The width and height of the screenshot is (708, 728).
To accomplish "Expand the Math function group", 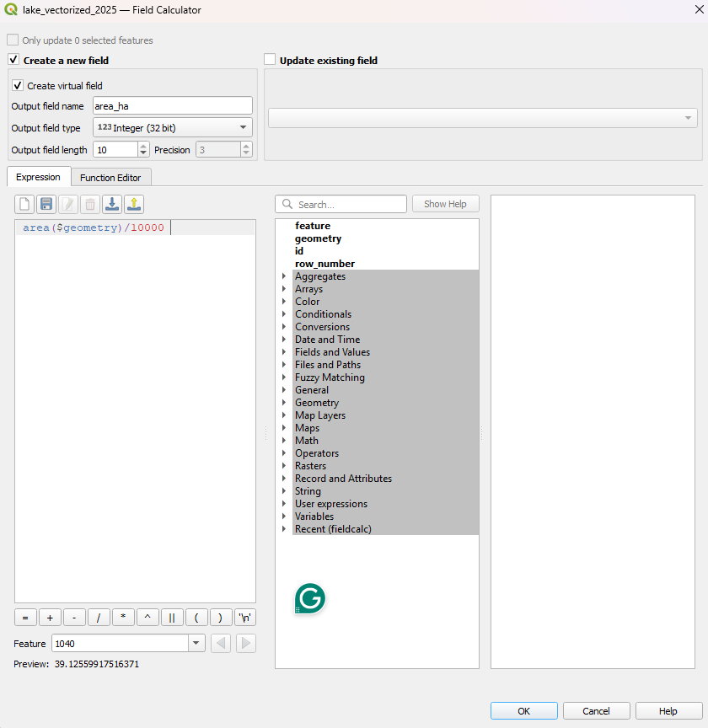I will point(284,441).
